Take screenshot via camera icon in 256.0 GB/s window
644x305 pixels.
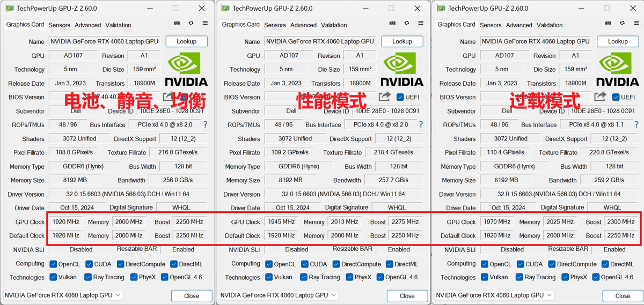pyautogui.click(x=177, y=23)
